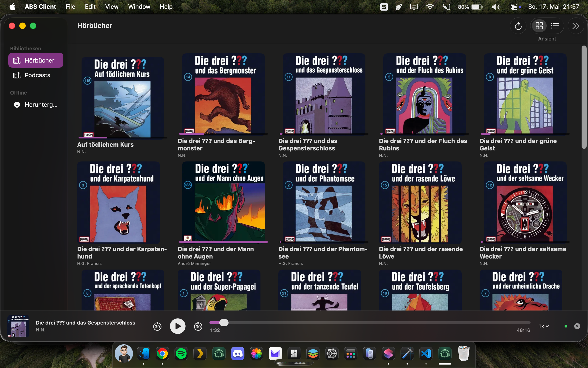Open Spotify in the Dock
This screenshot has height=368, width=588.
tap(181, 354)
